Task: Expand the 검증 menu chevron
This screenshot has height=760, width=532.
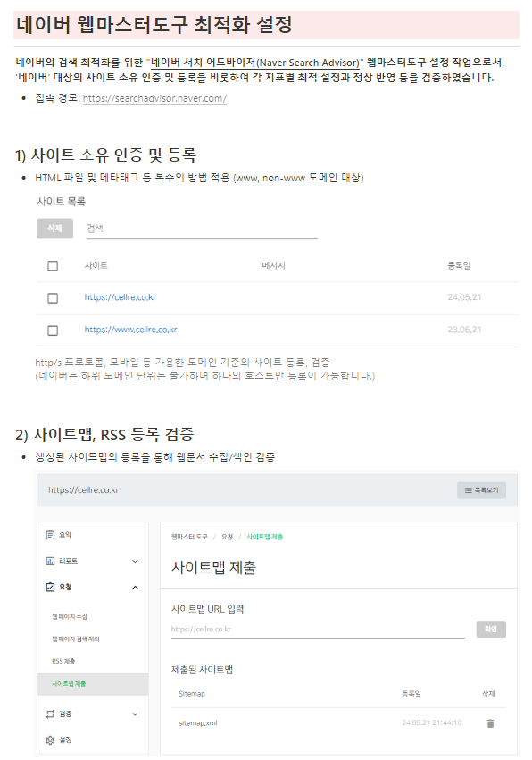Action: coord(135,714)
